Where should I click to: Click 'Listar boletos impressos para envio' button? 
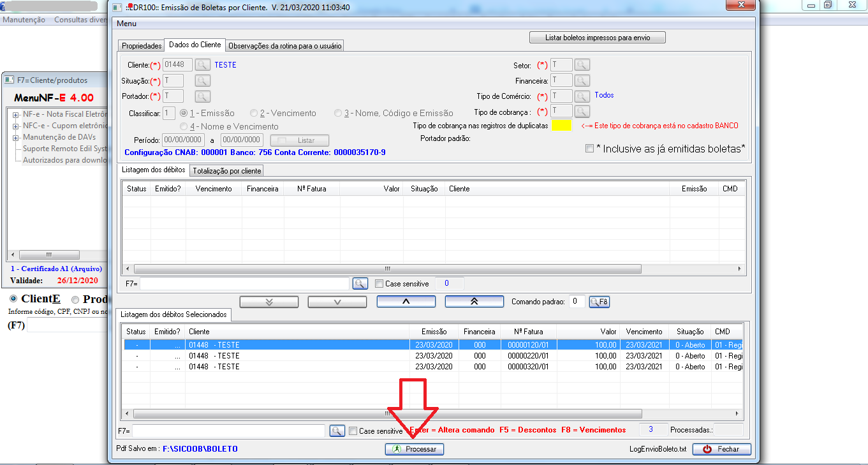point(597,38)
